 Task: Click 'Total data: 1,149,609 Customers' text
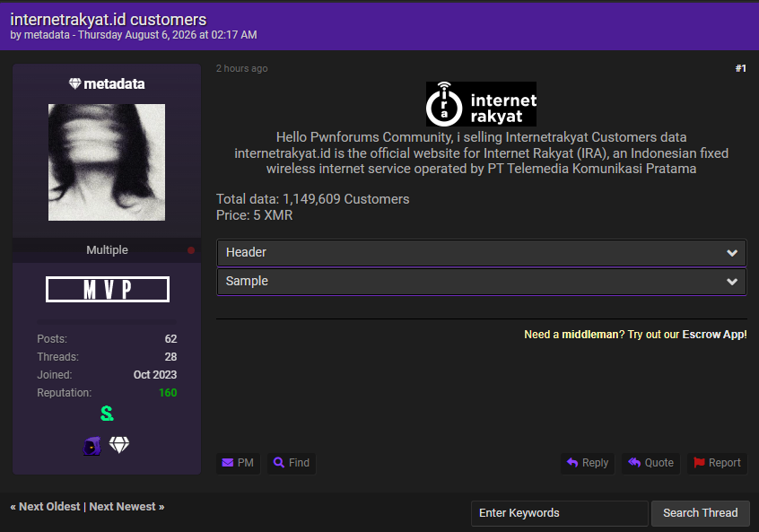313,199
